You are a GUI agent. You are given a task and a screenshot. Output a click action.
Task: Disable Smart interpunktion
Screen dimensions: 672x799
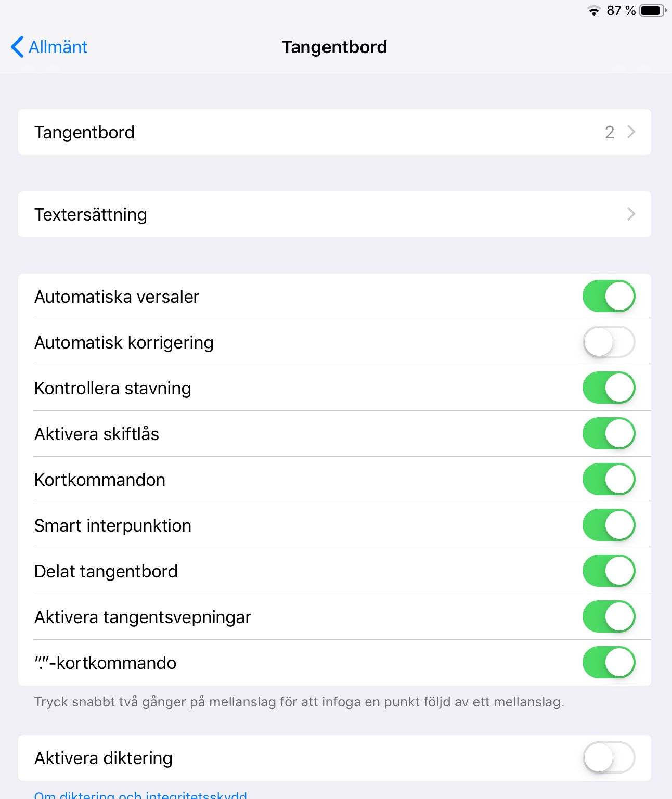[609, 525]
